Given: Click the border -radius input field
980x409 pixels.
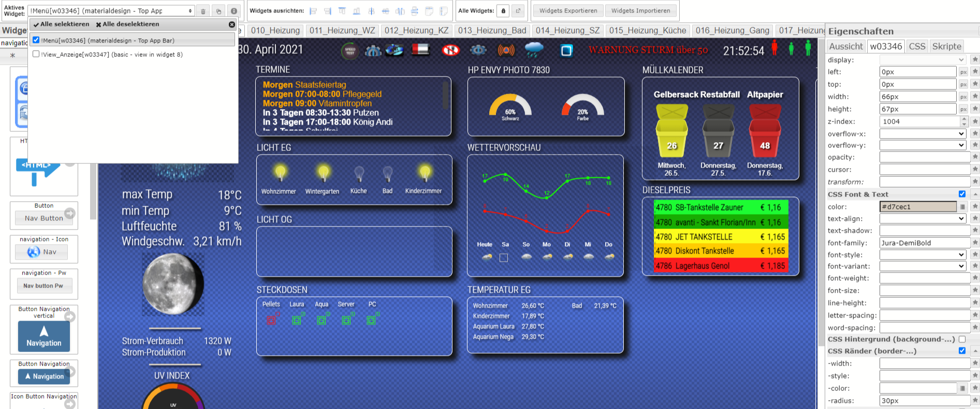Looking at the screenshot, I should click(x=925, y=401).
